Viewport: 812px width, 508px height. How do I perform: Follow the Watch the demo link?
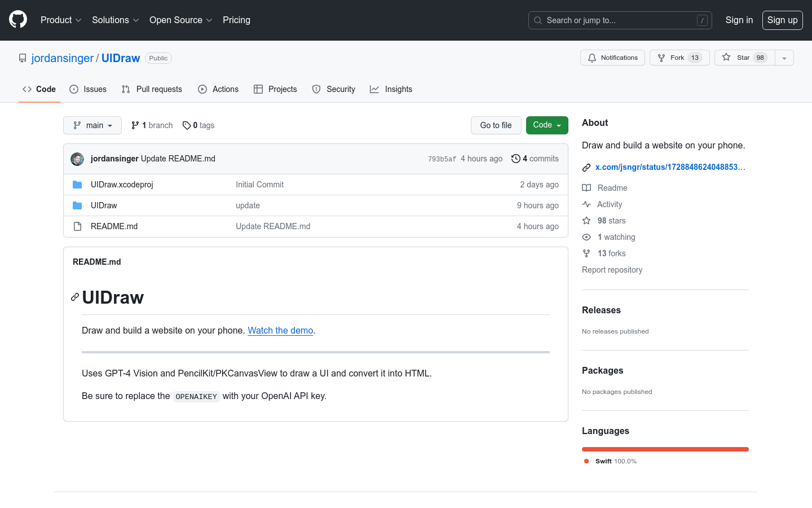280,331
